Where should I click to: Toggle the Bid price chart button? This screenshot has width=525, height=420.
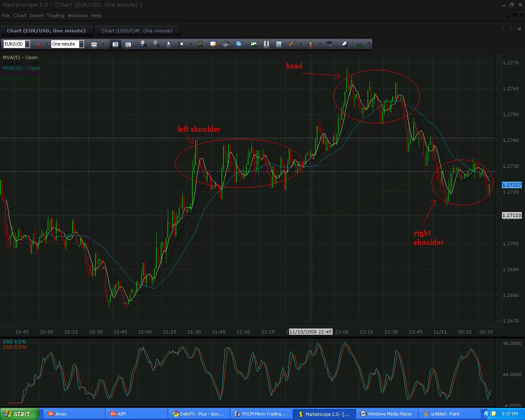(x=115, y=44)
